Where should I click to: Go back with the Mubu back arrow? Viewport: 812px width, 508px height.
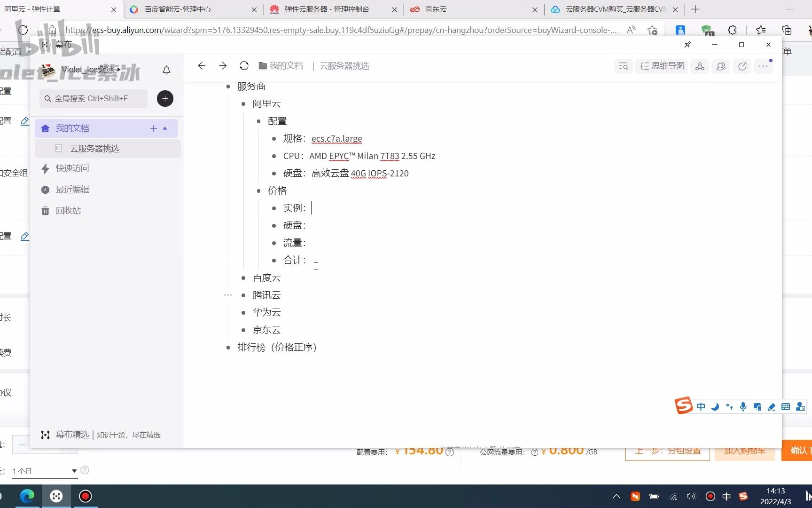pyautogui.click(x=202, y=66)
